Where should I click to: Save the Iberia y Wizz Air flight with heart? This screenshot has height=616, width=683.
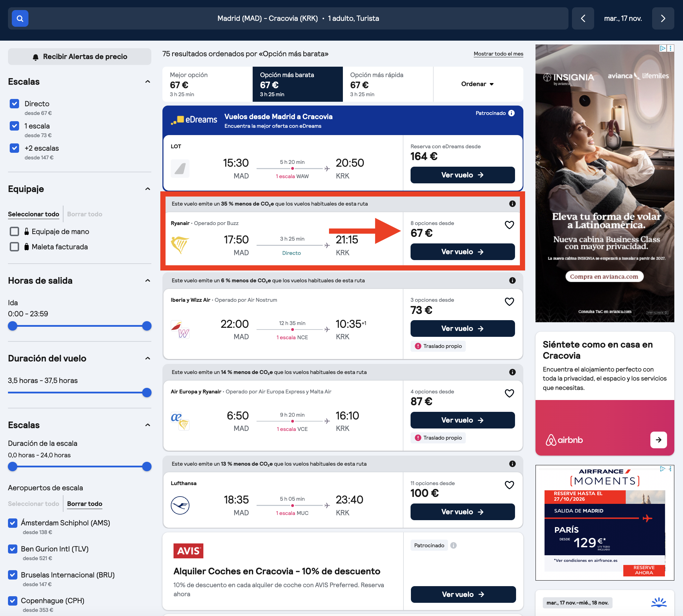tap(509, 302)
